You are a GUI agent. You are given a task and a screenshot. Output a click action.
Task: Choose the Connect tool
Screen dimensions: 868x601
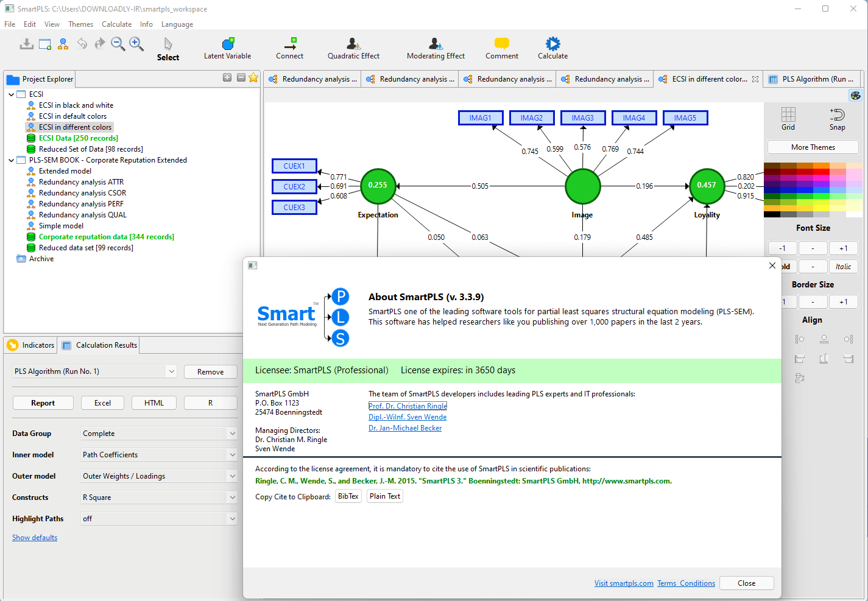tap(289, 49)
